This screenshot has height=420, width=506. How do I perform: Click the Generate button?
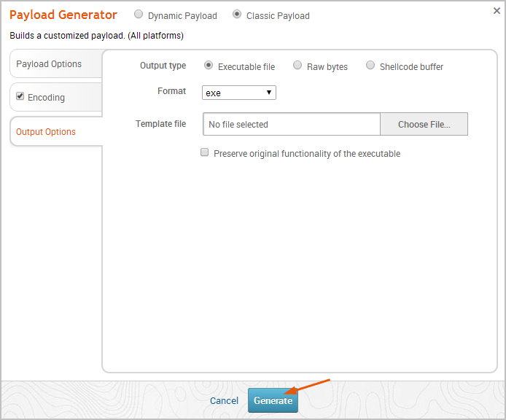pos(273,401)
